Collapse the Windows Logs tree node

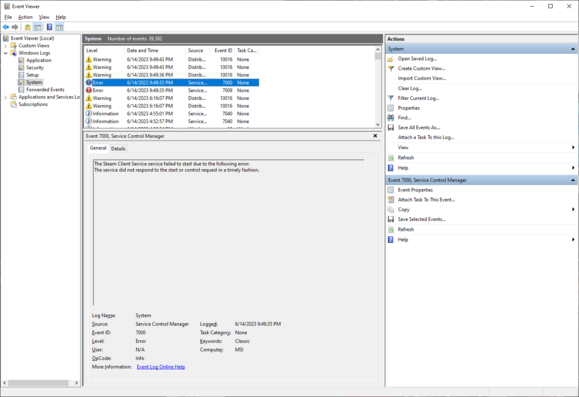(6, 53)
